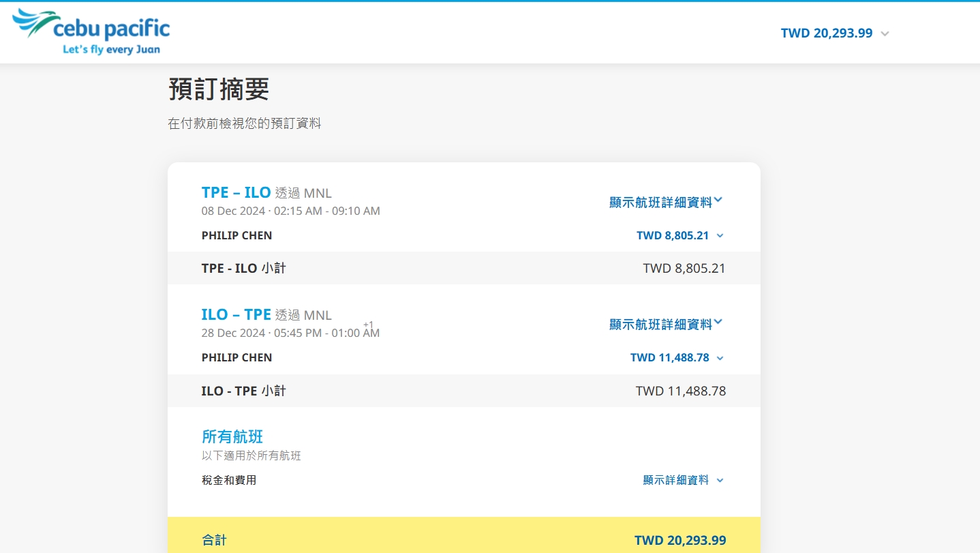
Task: Click the Cebu Pacific logo
Action: pyautogui.click(x=89, y=31)
